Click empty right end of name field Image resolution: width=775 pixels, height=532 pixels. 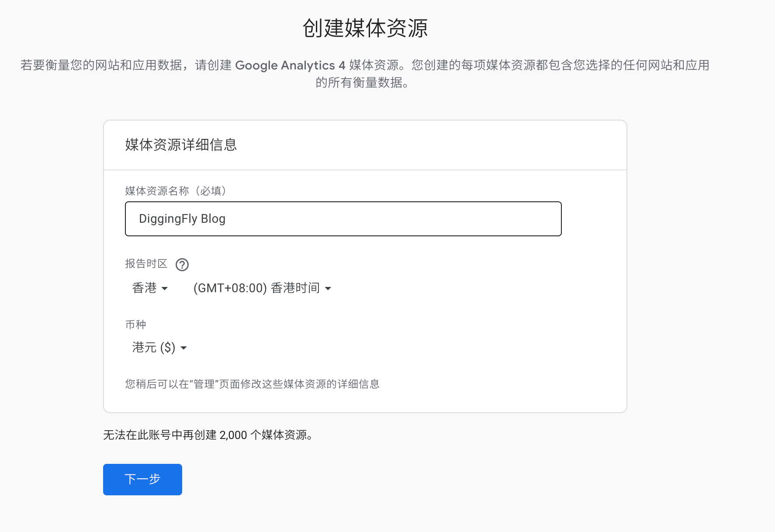[x=524, y=219]
